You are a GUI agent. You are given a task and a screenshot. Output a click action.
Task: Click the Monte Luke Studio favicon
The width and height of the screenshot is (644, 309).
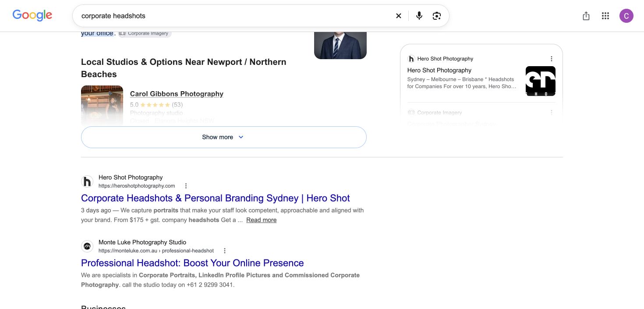[87, 246]
